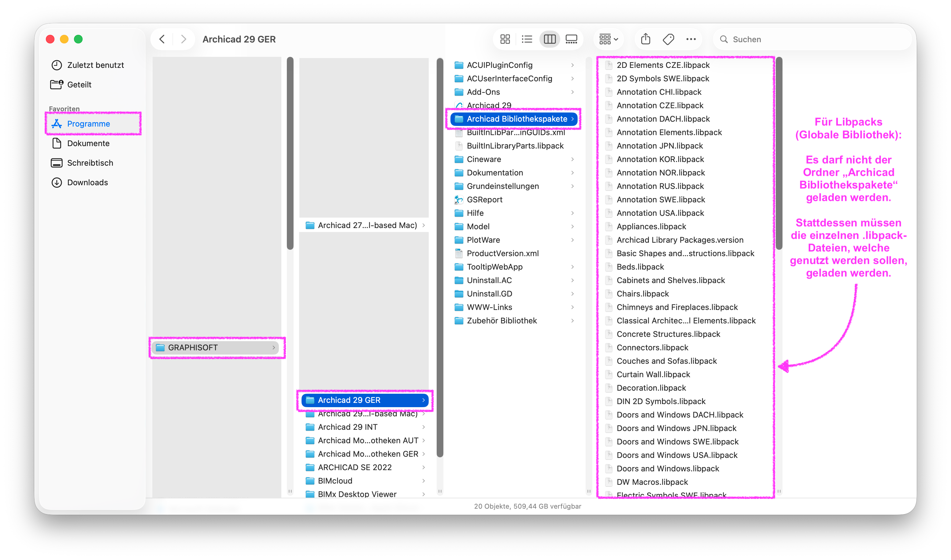Select the TooltipWebApp folder
The image size is (951, 560).
[x=515, y=267]
